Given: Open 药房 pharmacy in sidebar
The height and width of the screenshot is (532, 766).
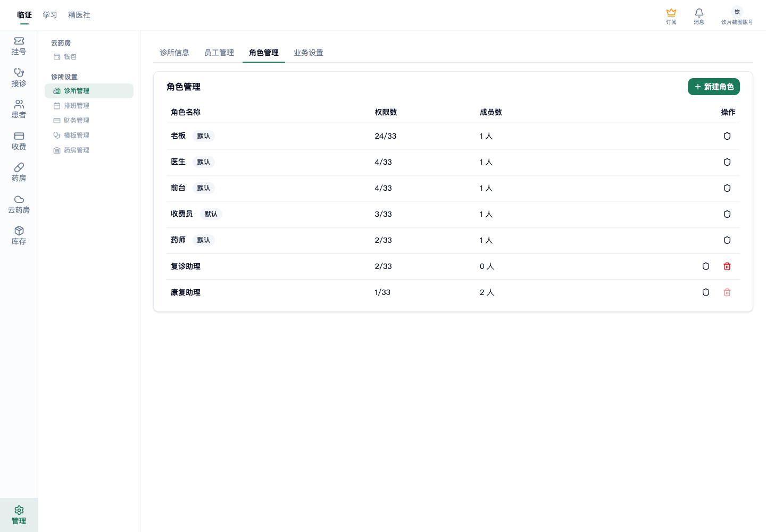Looking at the screenshot, I should pos(19,173).
